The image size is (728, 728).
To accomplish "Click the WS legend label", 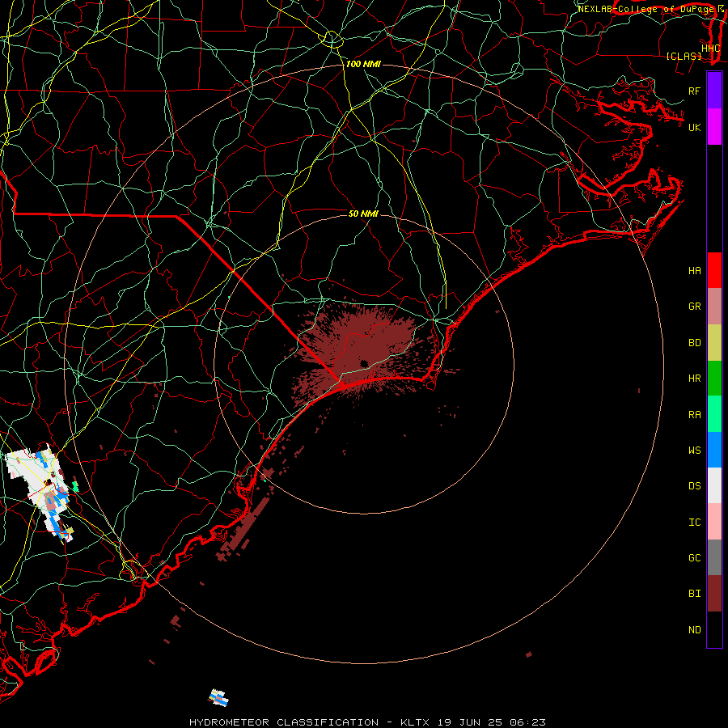I will pyautogui.click(x=694, y=450).
